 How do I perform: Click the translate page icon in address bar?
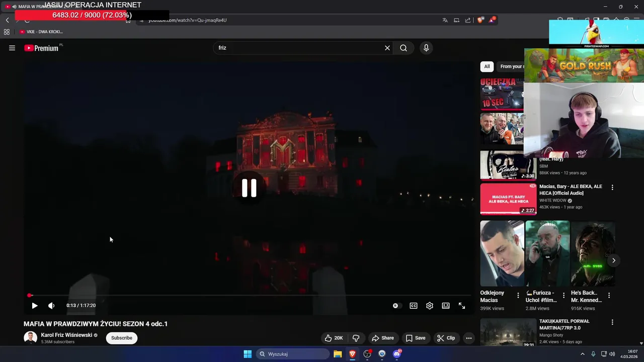coord(445,20)
